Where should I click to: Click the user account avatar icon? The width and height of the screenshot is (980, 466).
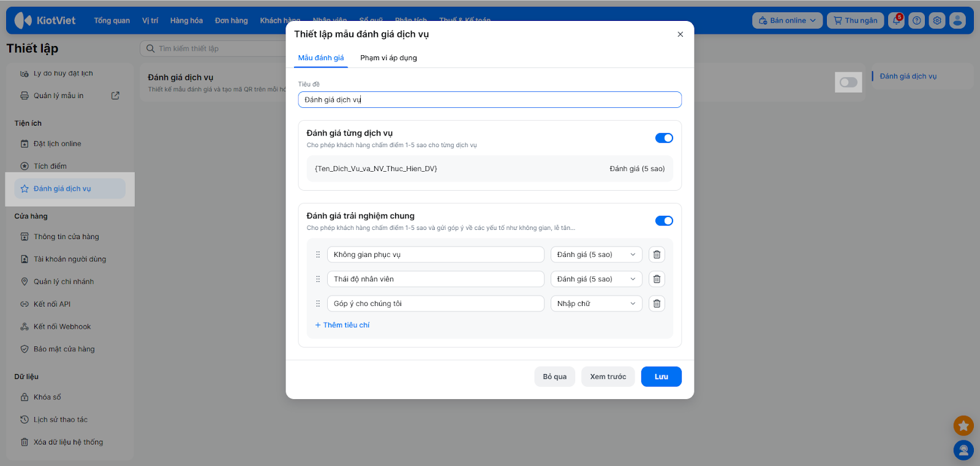pyautogui.click(x=957, y=20)
